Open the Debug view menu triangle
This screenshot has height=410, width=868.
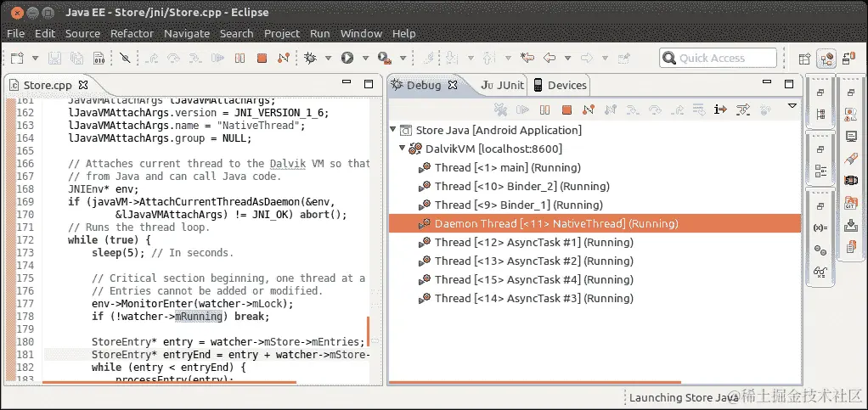click(x=792, y=105)
